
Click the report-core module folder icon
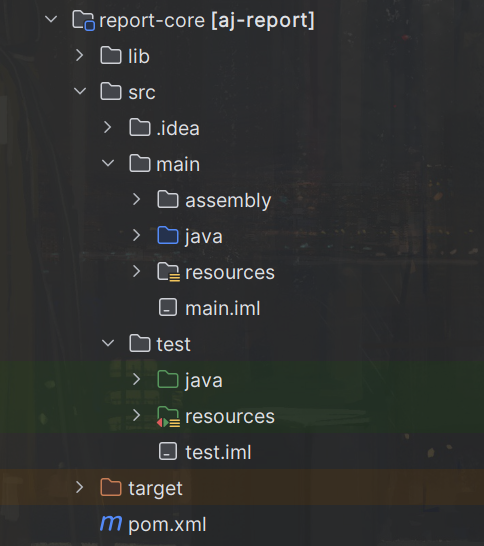[x=83, y=21]
